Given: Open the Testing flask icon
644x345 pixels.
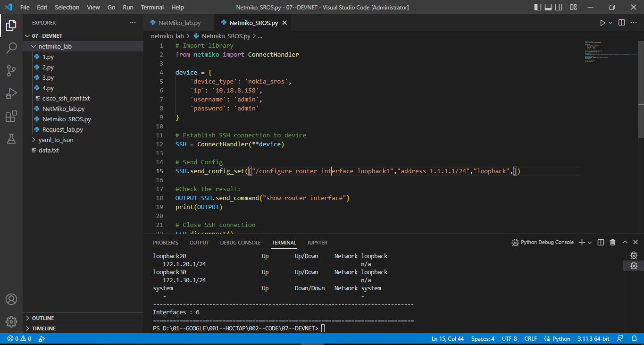Looking at the screenshot, I should pyautogui.click(x=11, y=138).
